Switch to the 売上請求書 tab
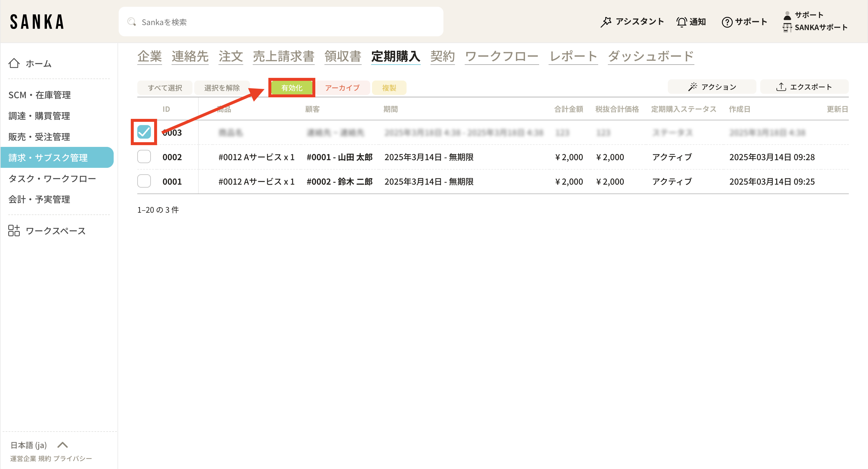 pyautogui.click(x=283, y=56)
